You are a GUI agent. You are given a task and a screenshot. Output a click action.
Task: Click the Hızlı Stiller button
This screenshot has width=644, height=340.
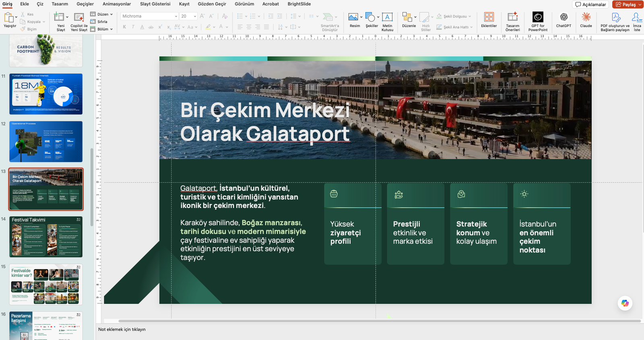(x=426, y=22)
